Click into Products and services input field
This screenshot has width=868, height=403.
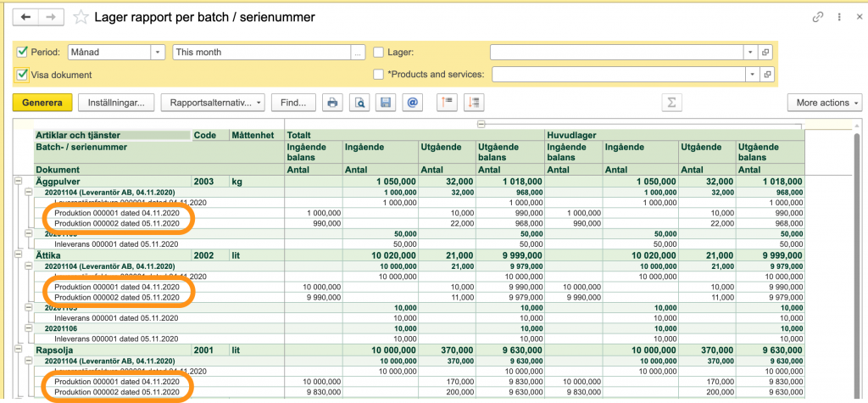pos(618,74)
